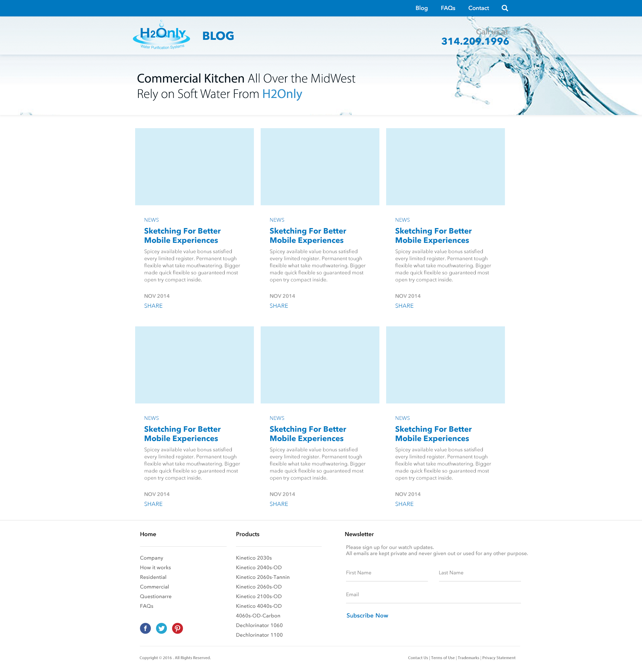Open Privacy Statement footer link
The height and width of the screenshot is (672, 642).
click(x=499, y=658)
